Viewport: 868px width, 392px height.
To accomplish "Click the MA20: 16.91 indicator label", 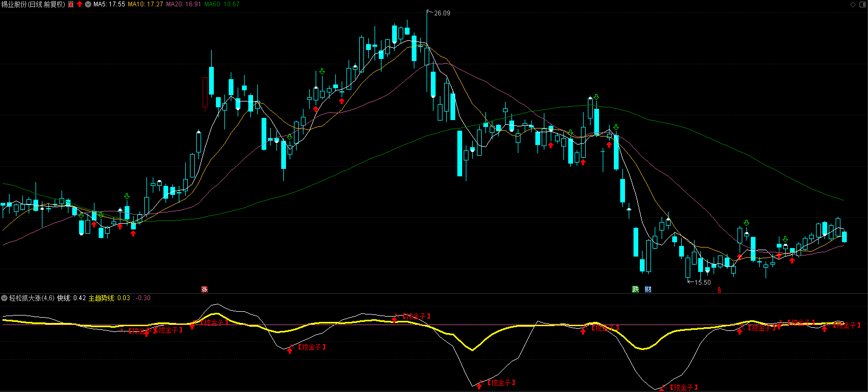I will click(184, 4).
